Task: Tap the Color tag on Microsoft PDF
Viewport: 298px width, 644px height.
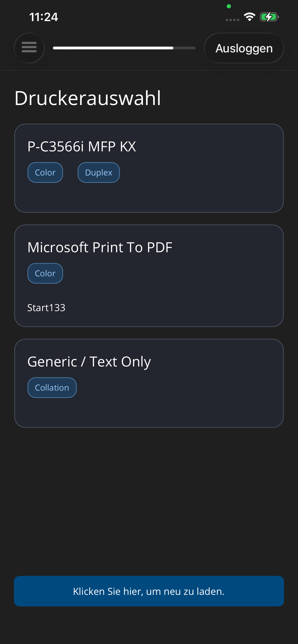Action: (x=45, y=273)
